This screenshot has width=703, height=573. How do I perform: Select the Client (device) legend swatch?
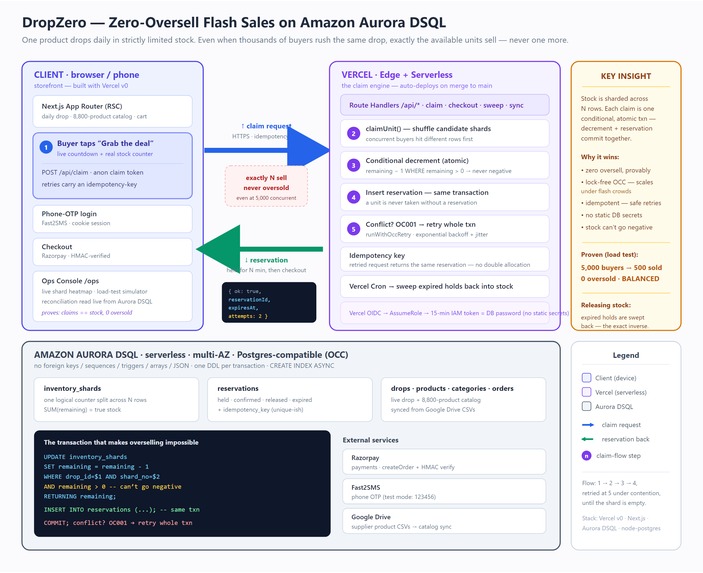coord(586,378)
